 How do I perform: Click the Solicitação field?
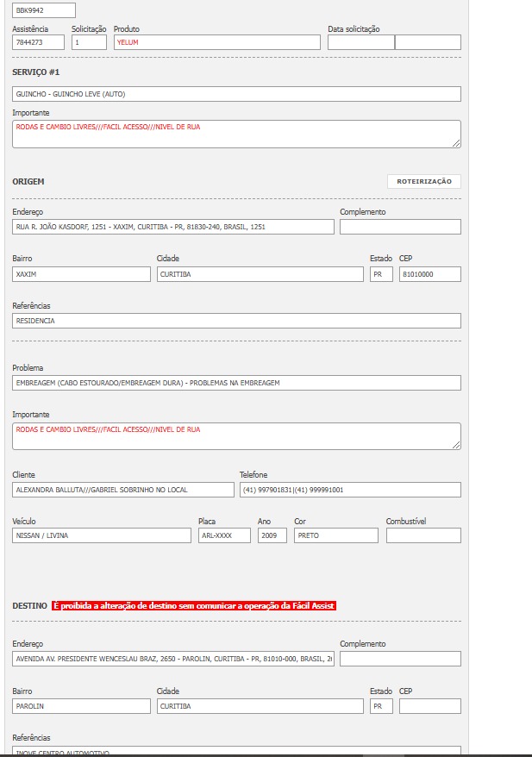click(x=89, y=42)
